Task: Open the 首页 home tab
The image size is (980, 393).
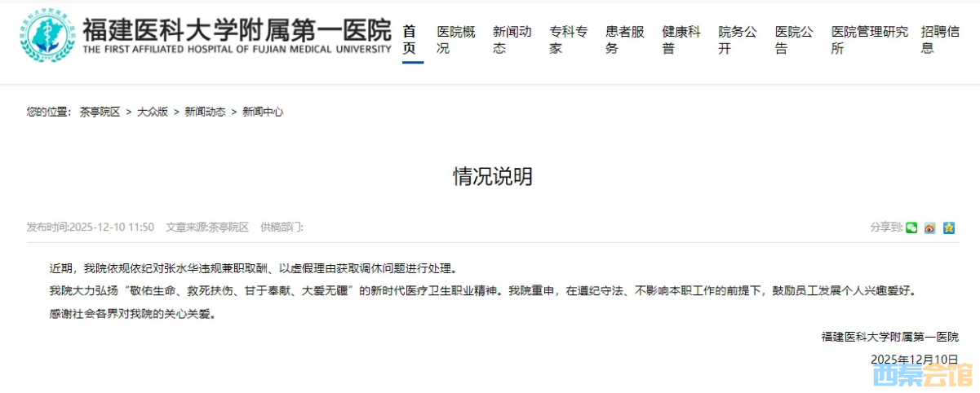Action: pyautogui.click(x=410, y=39)
